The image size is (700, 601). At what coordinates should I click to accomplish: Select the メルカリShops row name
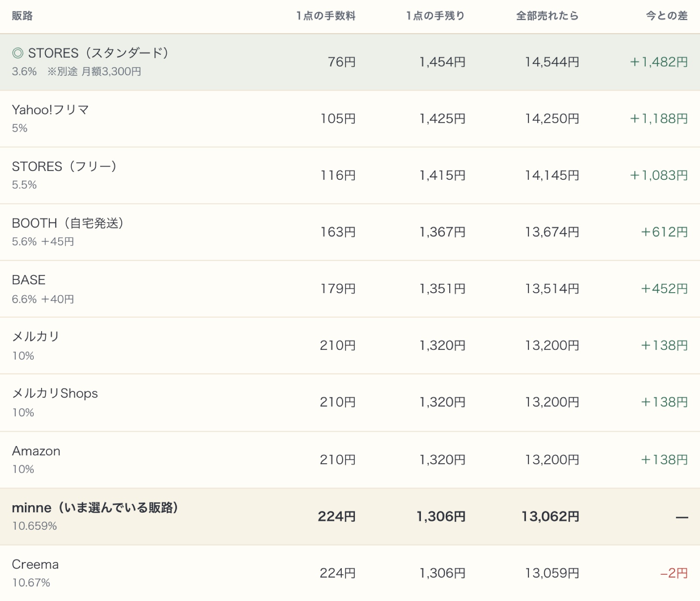55,393
